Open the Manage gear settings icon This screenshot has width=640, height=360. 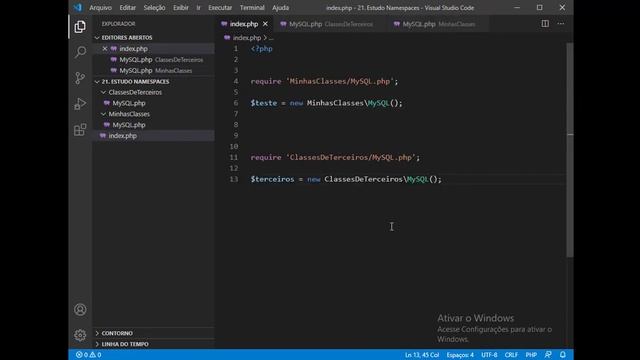pyautogui.click(x=80, y=335)
